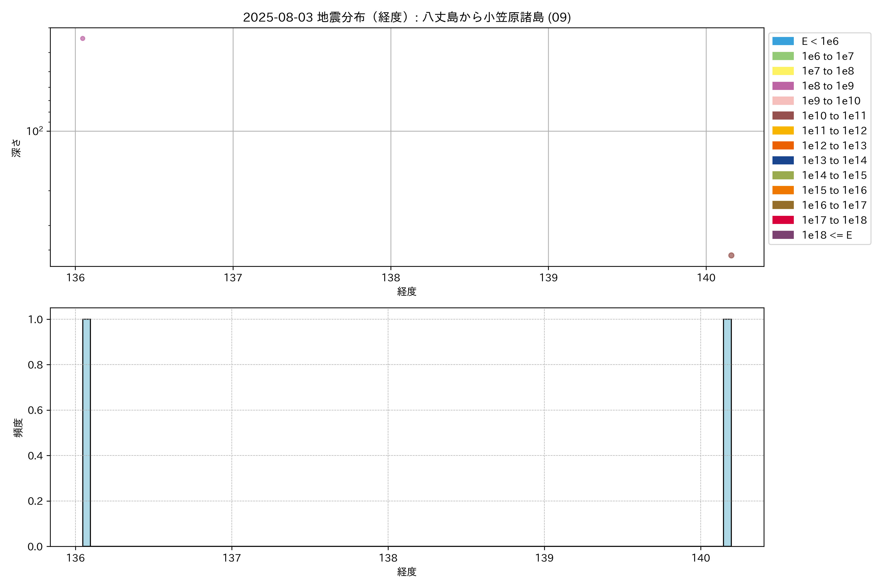Click the 0.6 tick label on frequency axis
Viewport: 882px width, 588px height.
coord(35,410)
